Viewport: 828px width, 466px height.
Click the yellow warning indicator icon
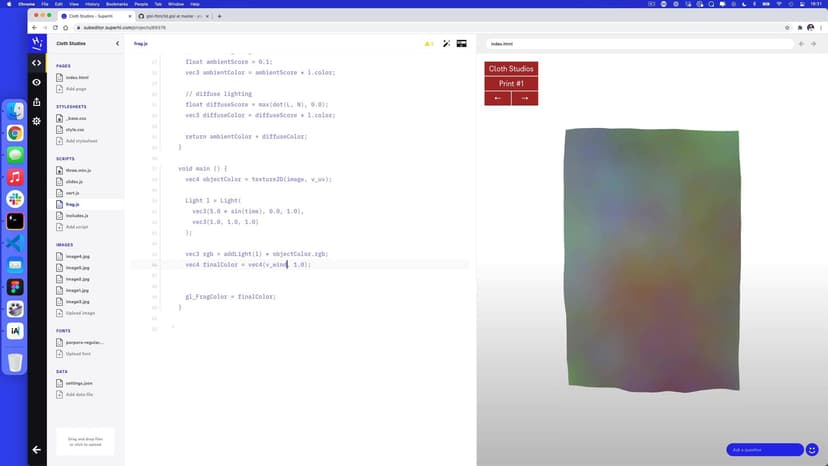pos(428,44)
